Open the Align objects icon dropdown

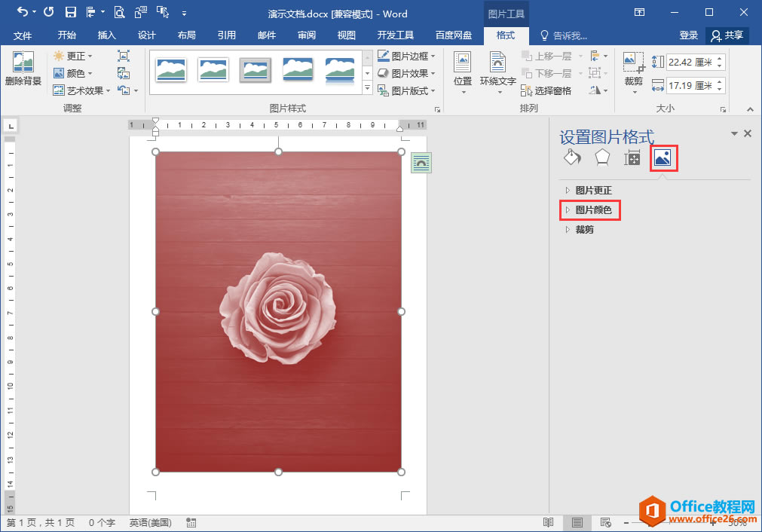(x=598, y=57)
